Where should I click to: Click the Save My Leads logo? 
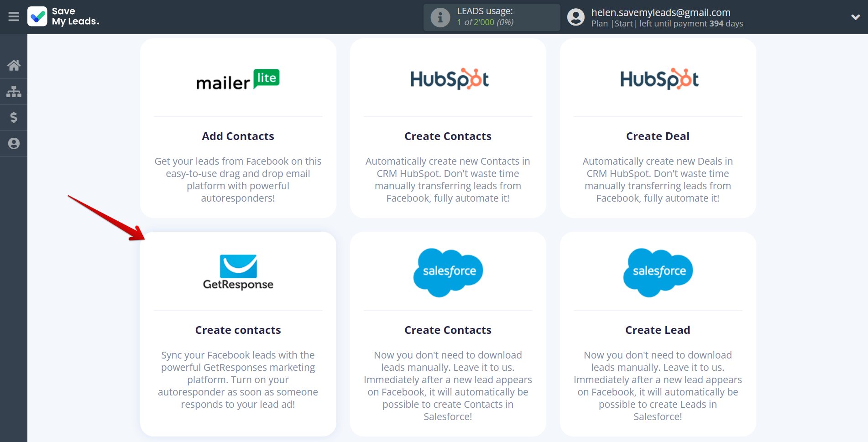(63, 16)
